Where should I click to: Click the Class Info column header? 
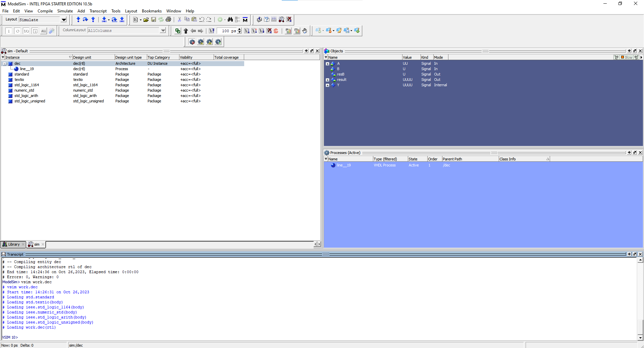point(524,159)
